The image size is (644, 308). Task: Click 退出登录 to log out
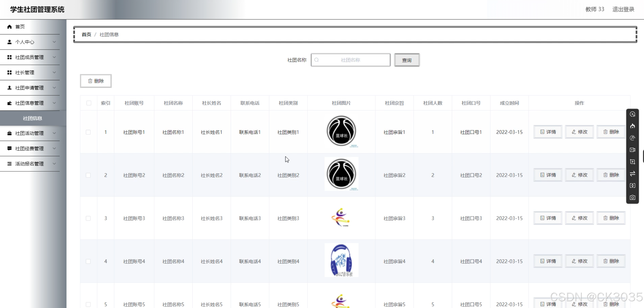(x=623, y=9)
